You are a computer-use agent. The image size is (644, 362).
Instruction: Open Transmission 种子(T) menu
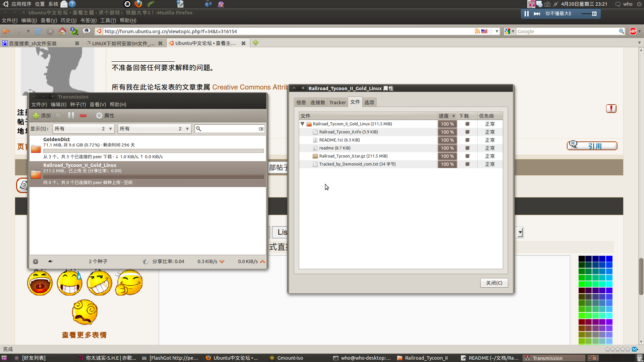(x=78, y=105)
